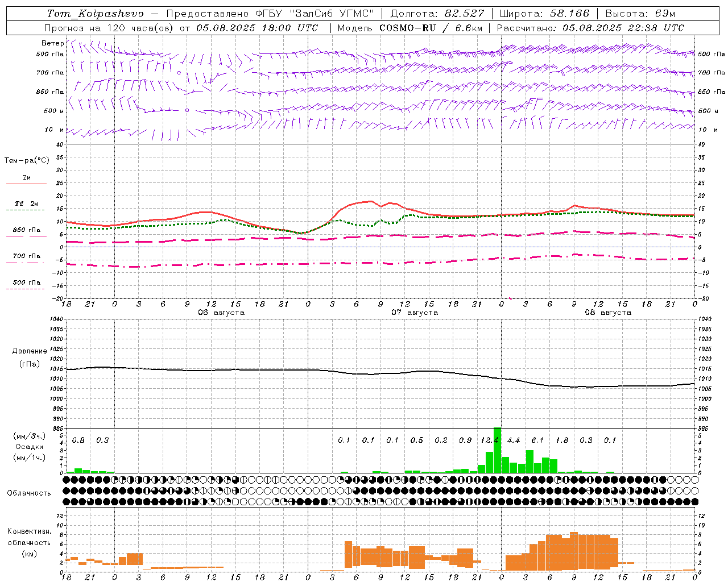The width and height of the screenshot is (728, 582).
Task: Click the precipitation value 0.5
Action: [x=417, y=440]
